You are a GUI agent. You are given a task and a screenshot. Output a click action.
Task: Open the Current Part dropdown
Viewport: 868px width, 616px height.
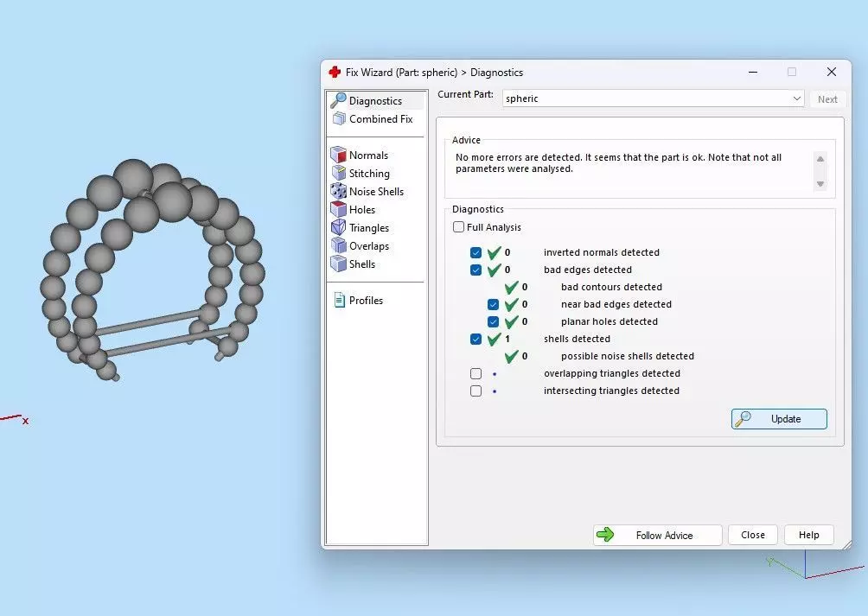653,98
